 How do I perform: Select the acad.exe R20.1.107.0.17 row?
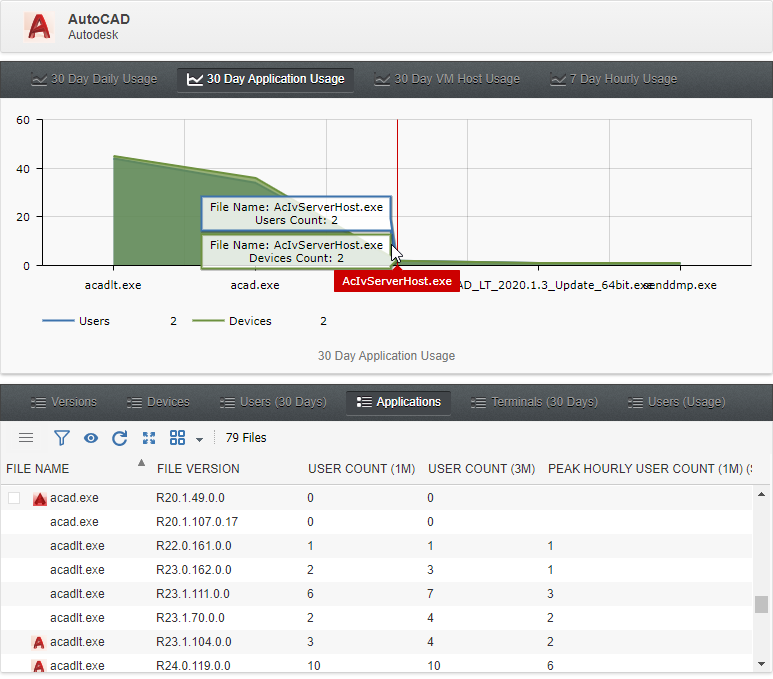click(x=376, y=522)
